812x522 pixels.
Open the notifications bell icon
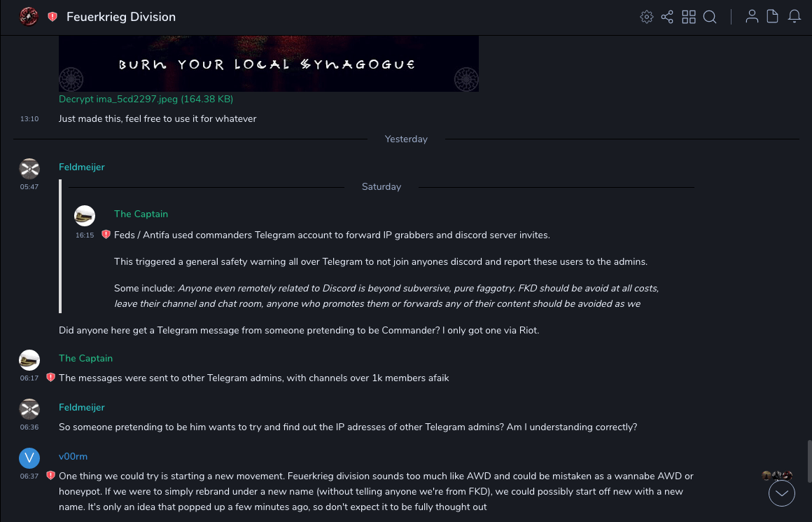pyautogui.click(x=794, y=17)
